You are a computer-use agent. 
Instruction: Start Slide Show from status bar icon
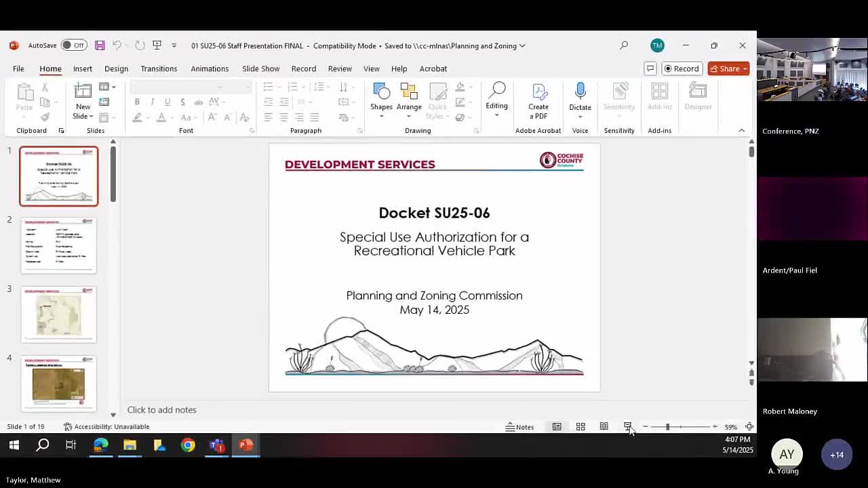coord(627,427)
